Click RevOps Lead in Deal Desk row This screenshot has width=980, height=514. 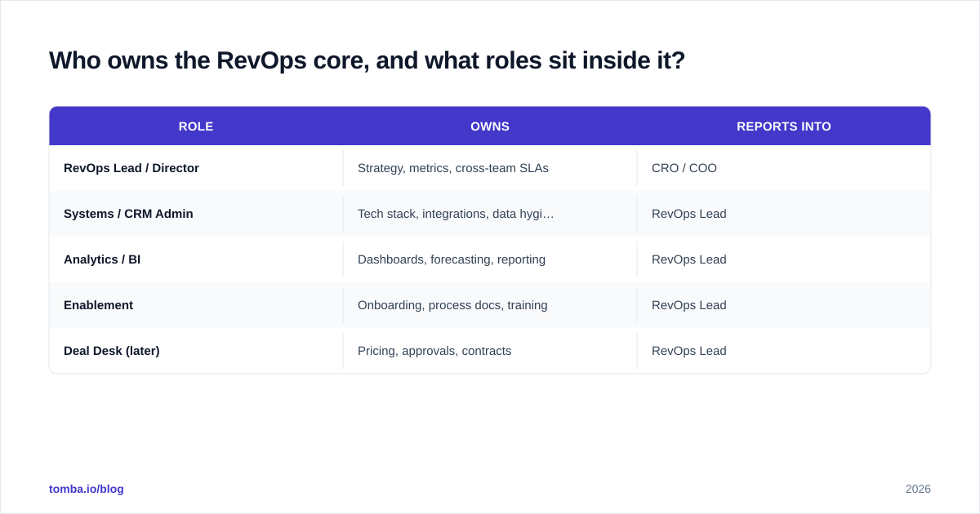click(x=784, y=351)
